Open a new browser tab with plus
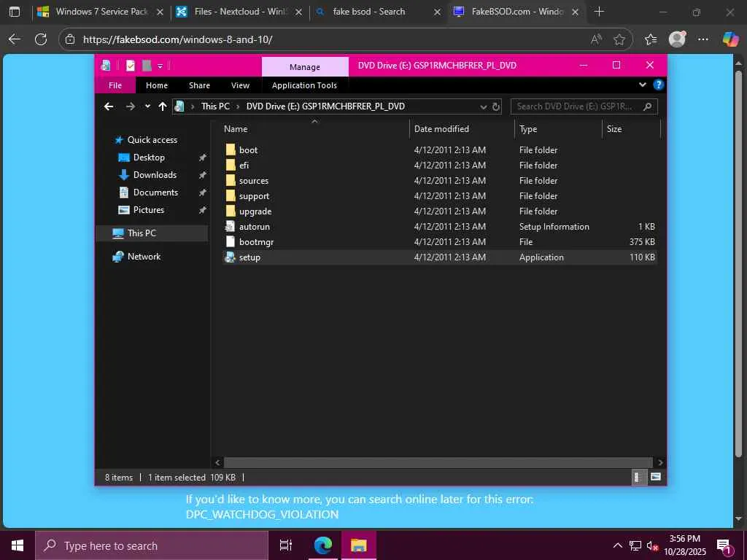This screenshot has width=747, height=560. coord(600,12)
